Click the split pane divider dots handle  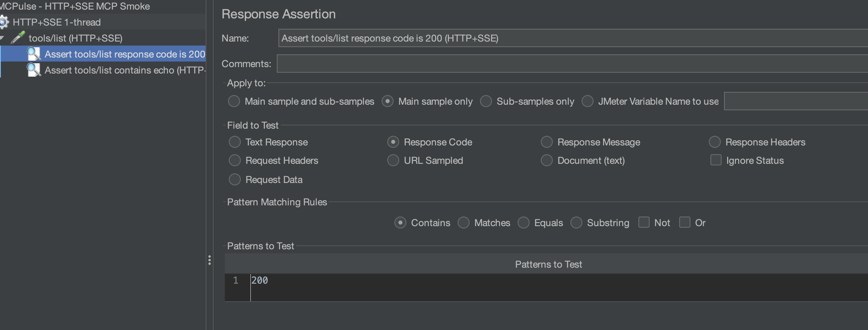[x=210, y=260]
